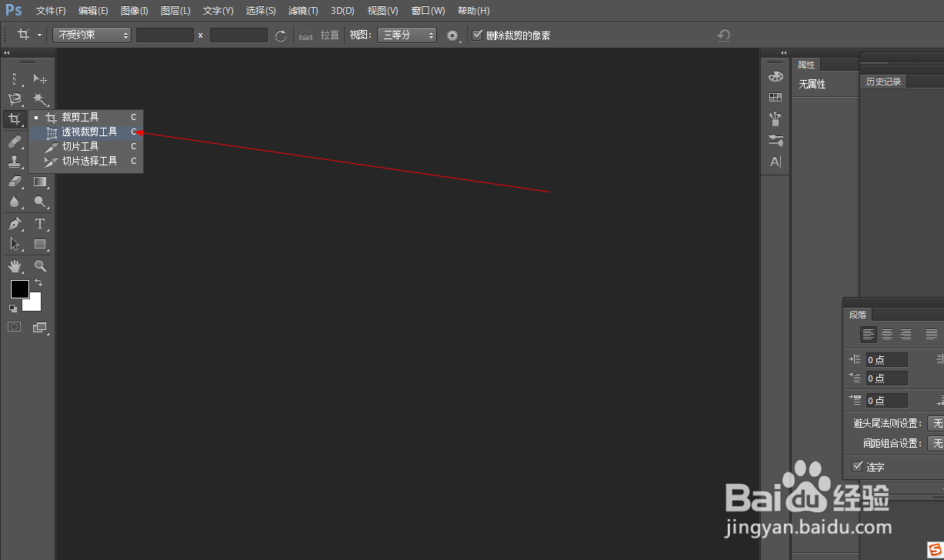Switch to the 段落 tab
The height and width of the screenshot is (560, 944).
(858, 315)
